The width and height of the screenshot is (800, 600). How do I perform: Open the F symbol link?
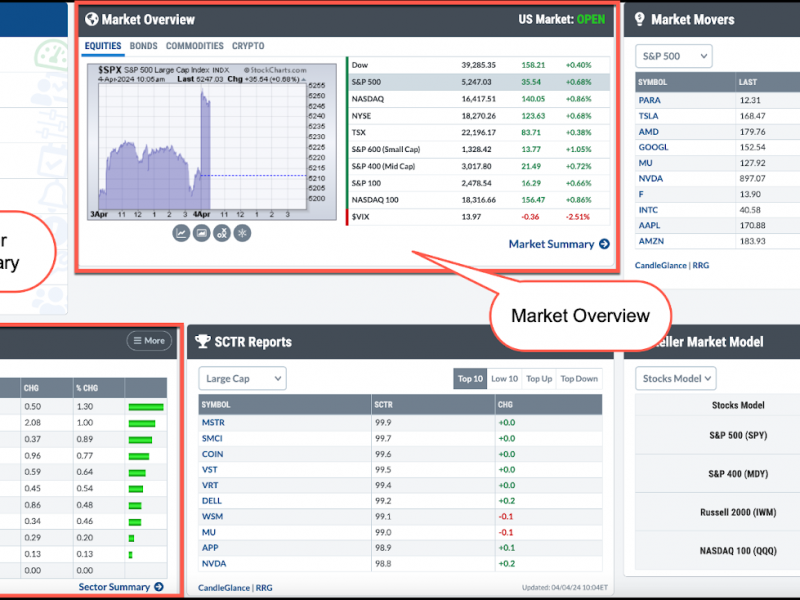pyautogui.click(x=641, y=194)
